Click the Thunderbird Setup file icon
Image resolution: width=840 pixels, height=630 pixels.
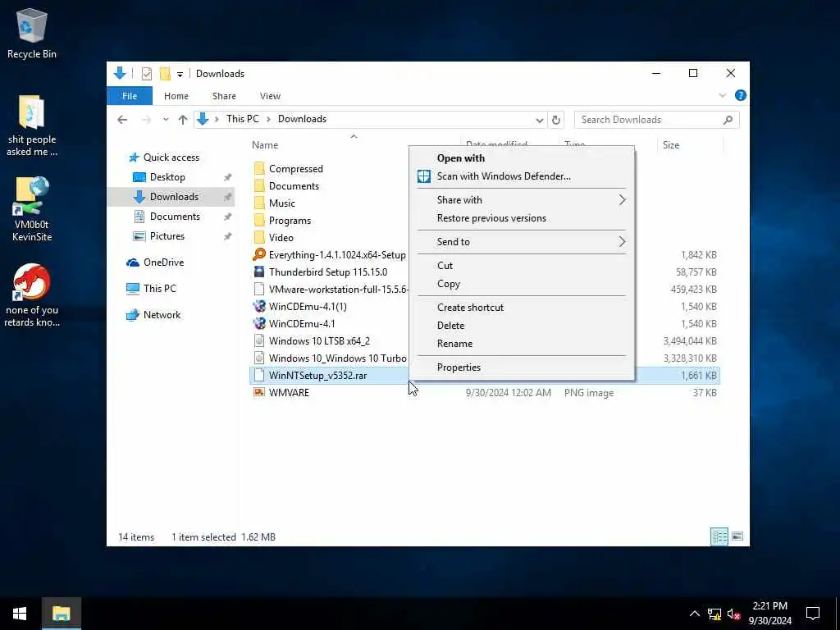tap(259, 272)
